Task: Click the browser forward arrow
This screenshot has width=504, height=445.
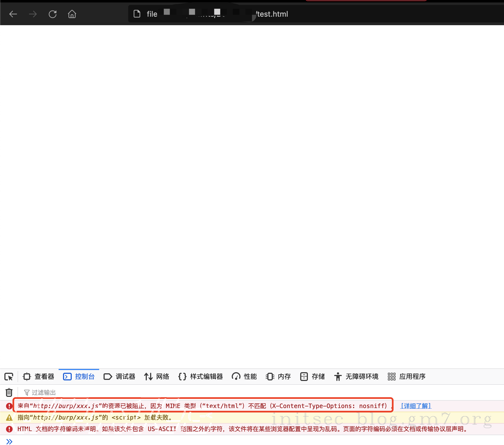Action: click(33, 14)
